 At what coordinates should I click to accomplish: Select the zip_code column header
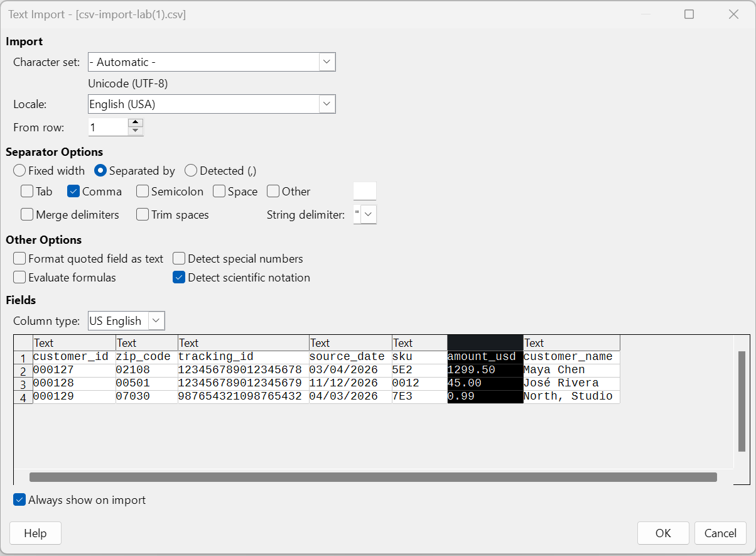[147, 343]
